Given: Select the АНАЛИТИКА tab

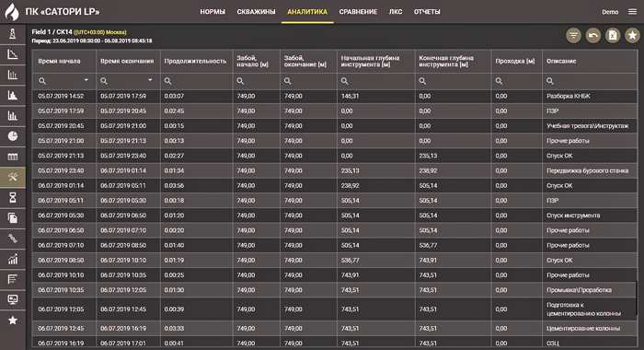Looking at the screenshot, I should pos(307,12).
